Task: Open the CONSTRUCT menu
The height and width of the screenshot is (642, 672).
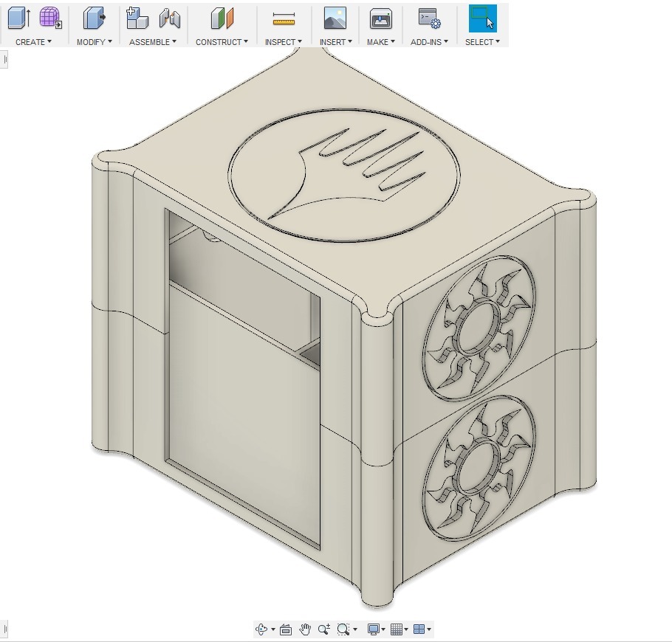Action: (x=222, y=42)
